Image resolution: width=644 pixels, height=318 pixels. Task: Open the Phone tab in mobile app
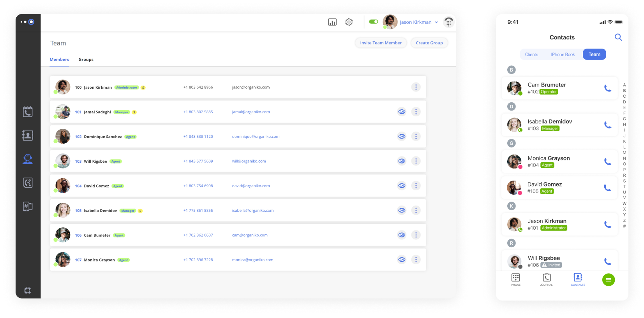coord(516,279)
